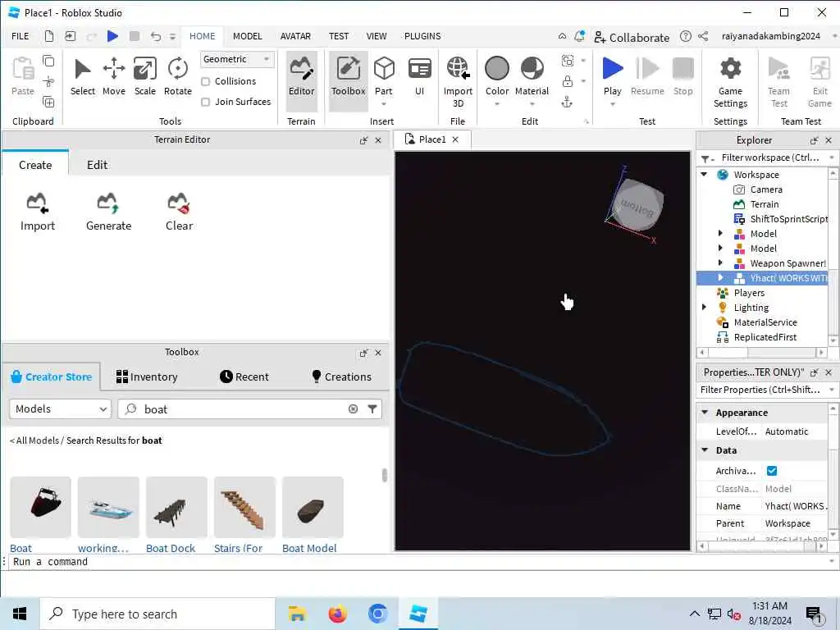Click the view orientation cube gizmo
840x630 pixels.
[637, 204]
